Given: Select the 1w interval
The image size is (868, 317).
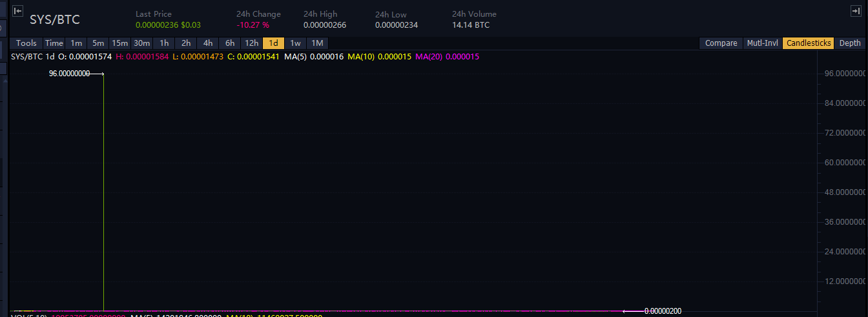Looking at the screenshot, I should coord(295,43).
